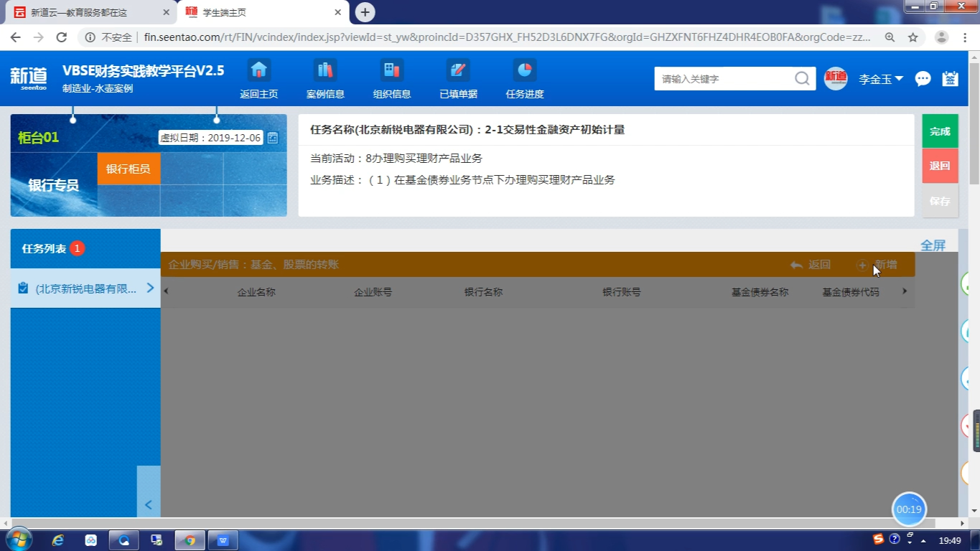Open 已填单据 filled documents icon
The image size is (980, 551).
tap(458, 70)
